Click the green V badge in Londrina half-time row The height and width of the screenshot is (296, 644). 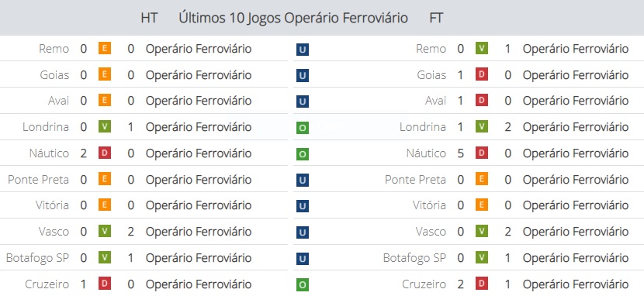pos(105,126)
